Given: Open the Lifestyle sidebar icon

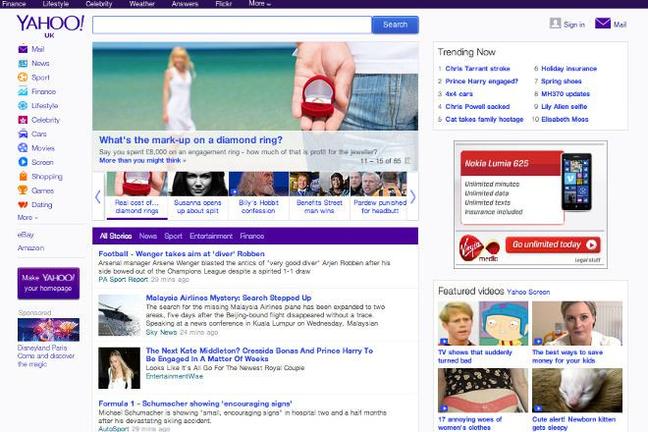Looking at the screenshot, I should [23, 105].
